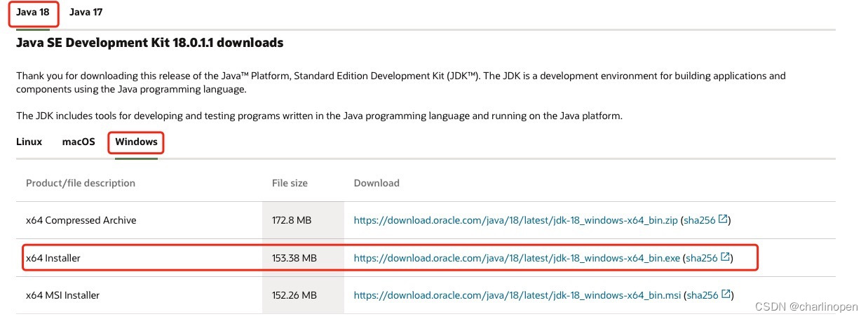
Task: Switch to the Java 18 tab
Action: [33, 13]
